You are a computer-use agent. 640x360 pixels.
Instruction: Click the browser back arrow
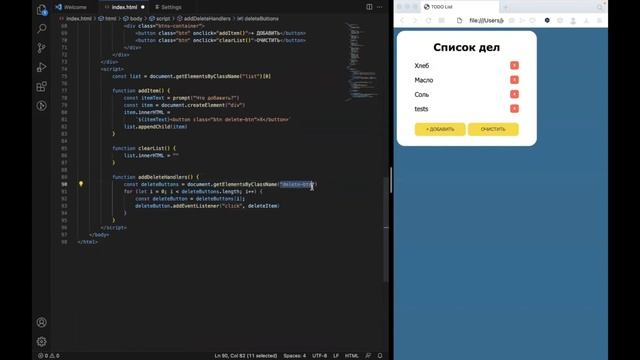[x=402, y=20]
